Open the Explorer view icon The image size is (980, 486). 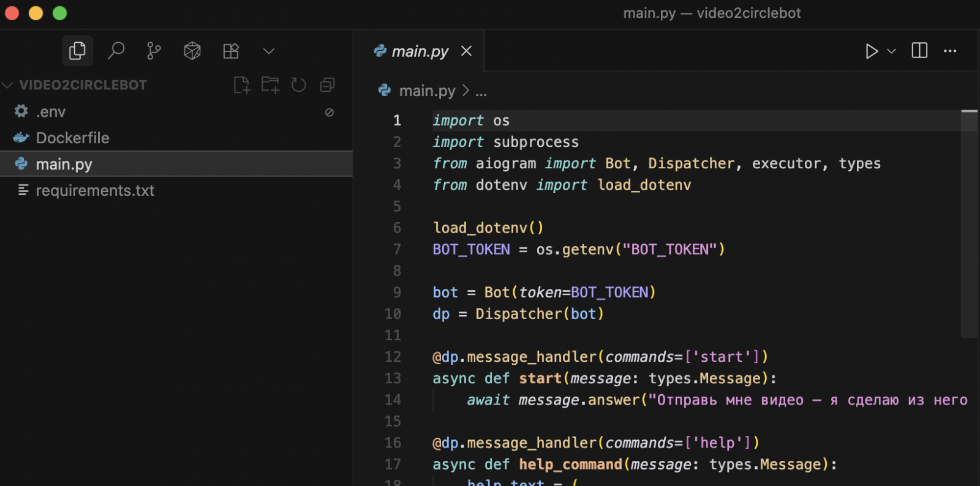point(77,51)
